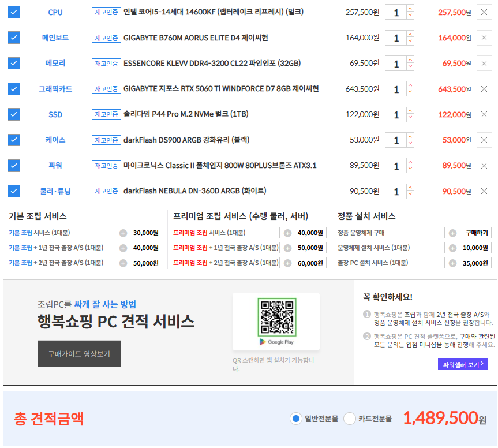Increase 메인보드 quantity with up arrow
The image size is (498, 448).
click(x=410, y=34)
